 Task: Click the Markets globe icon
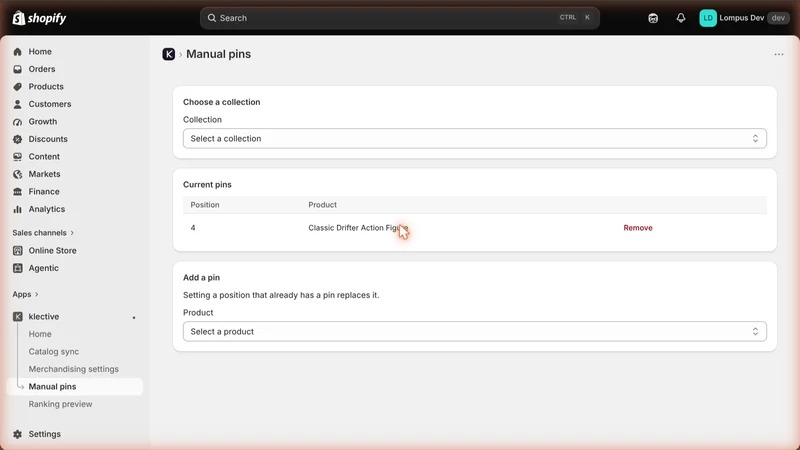coord(18,174)
